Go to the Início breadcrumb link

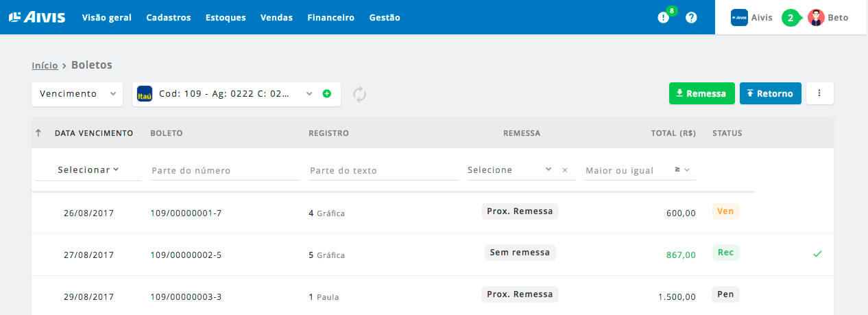(45, 66)
